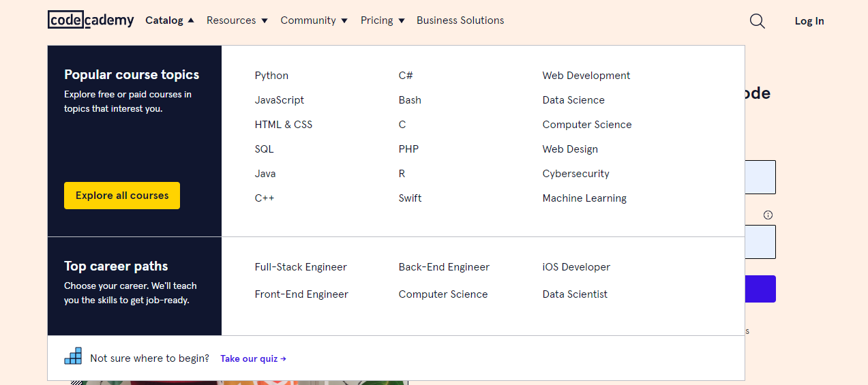Click the Popular course topics heading
The width and height of the screenshot is (868, 385).
(x=132, y=75)
